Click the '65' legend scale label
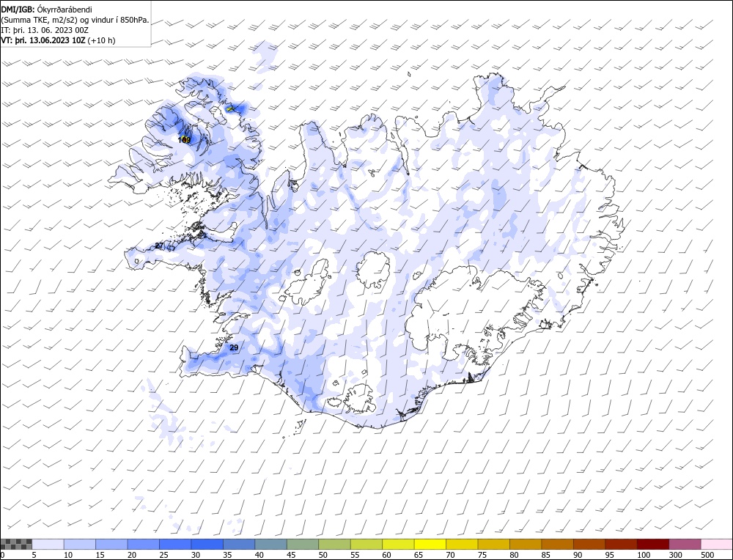Screen dimensions: 733x560 pyautogui.click(x=419, y=555)
